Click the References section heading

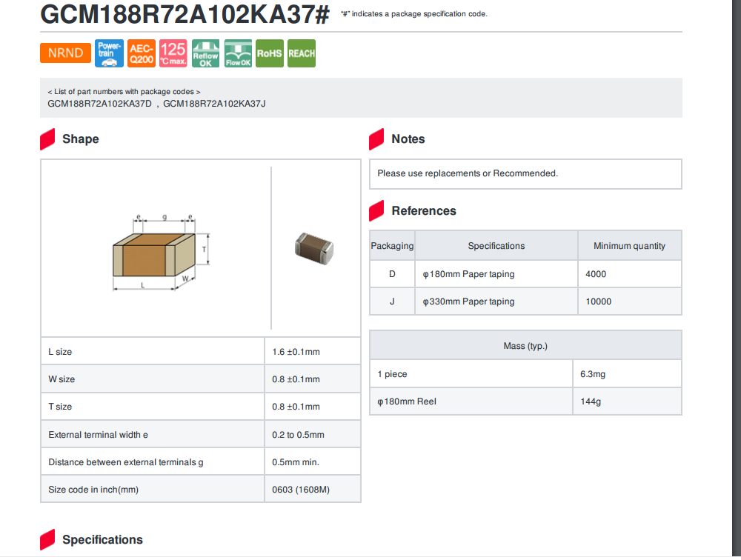424,211
